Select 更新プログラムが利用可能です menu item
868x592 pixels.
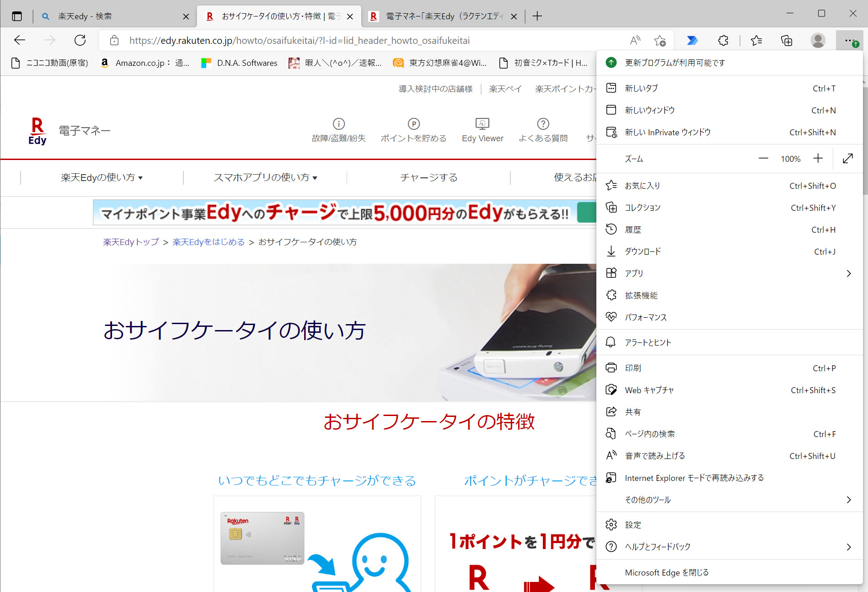tap(729, 63)
